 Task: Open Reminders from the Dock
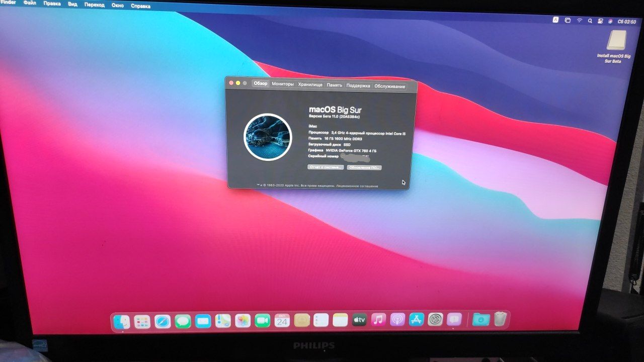coord(321,320)
